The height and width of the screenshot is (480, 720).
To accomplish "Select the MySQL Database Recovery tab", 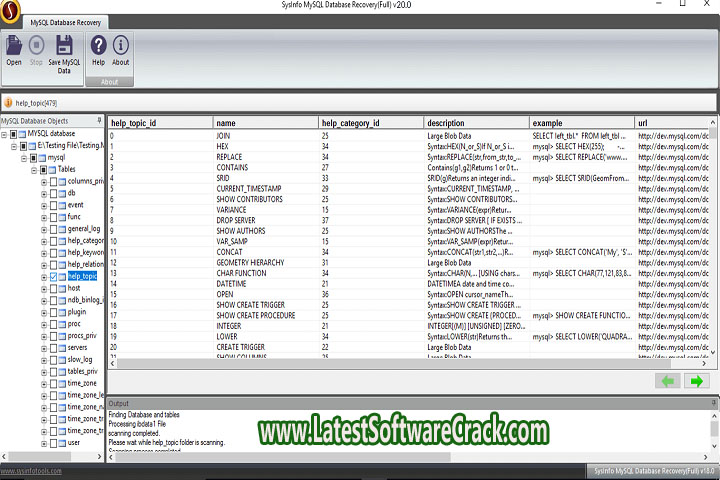I will point(66,22).
